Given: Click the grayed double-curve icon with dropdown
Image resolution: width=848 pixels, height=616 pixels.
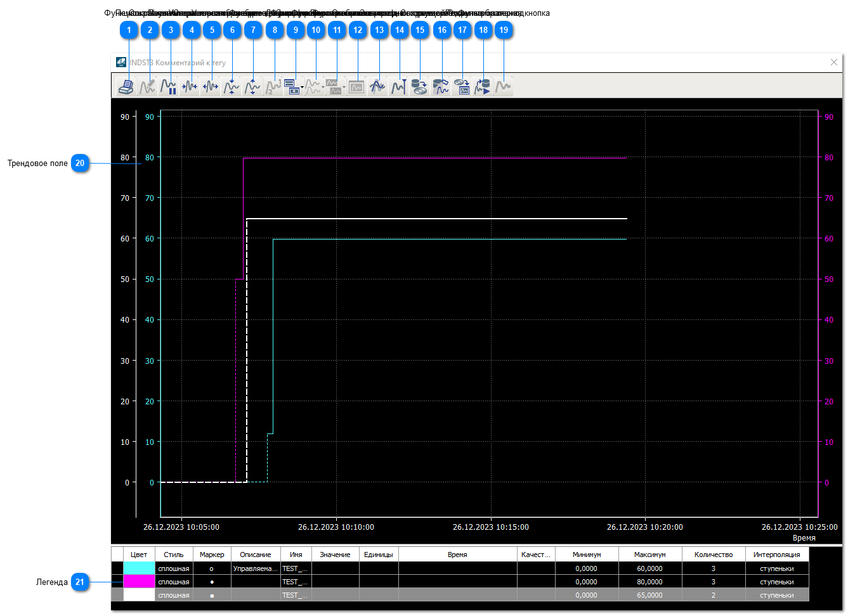Looking at the screenshot, I should pos(313,86).
